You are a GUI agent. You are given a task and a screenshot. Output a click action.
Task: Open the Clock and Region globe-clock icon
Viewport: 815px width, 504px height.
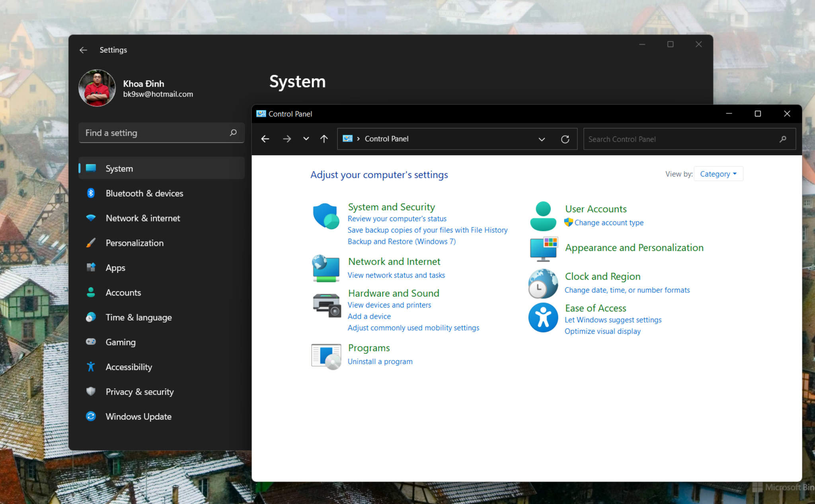543,284
